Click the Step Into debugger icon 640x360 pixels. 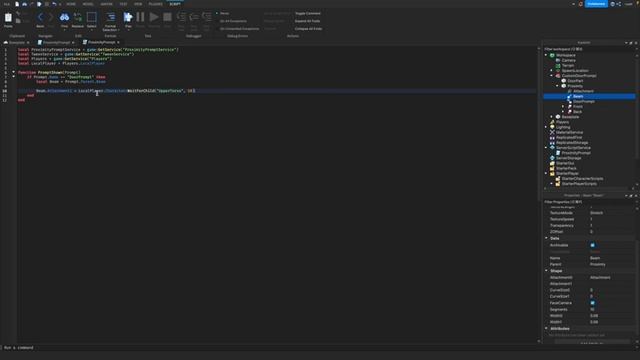coord(181,17)
